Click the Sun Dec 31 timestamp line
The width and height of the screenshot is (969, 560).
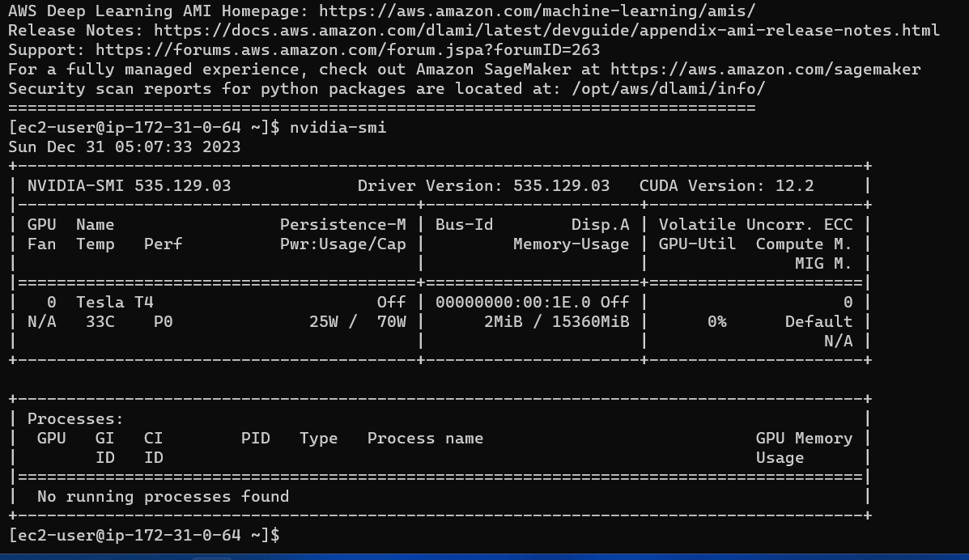(124, 146)
